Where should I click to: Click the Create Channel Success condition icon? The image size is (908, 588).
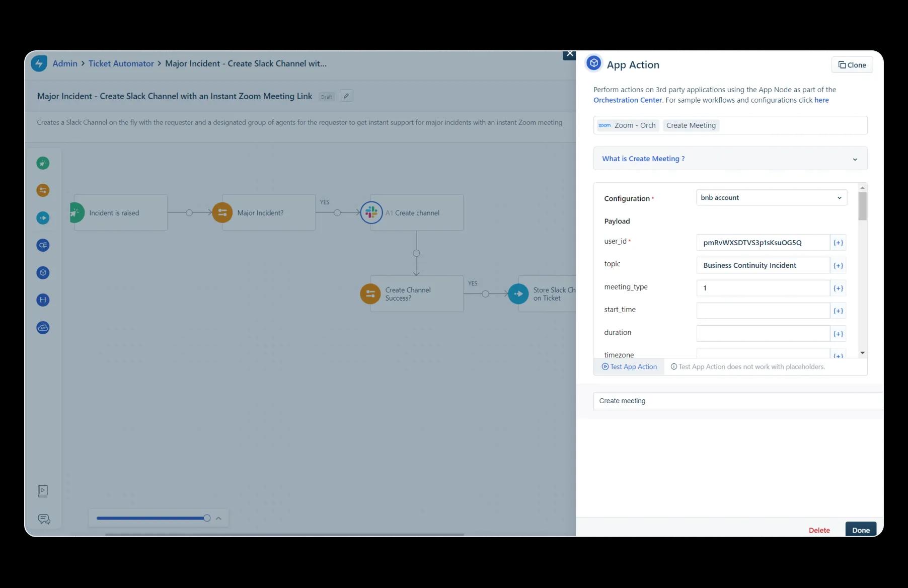[370, 294]
